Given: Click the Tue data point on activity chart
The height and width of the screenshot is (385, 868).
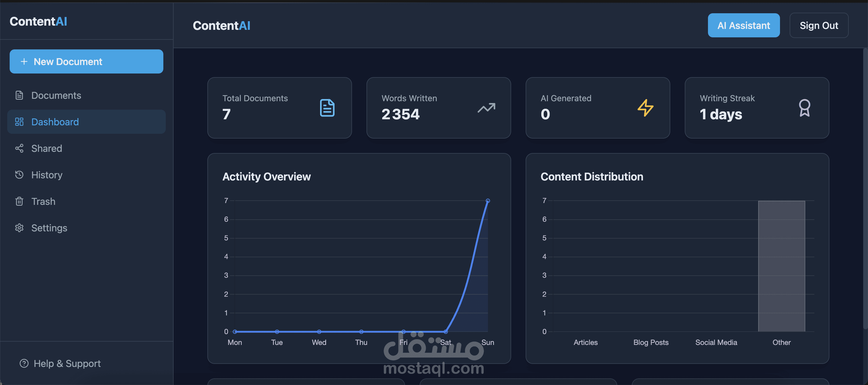Looking at the screenshot, I should tap(277, 332).
